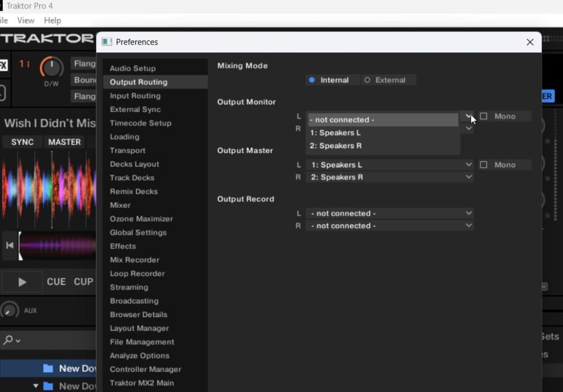Viewport: 563px width, 392px height.
Task: Open Global Settings preferences page
Action: (155, 233)
